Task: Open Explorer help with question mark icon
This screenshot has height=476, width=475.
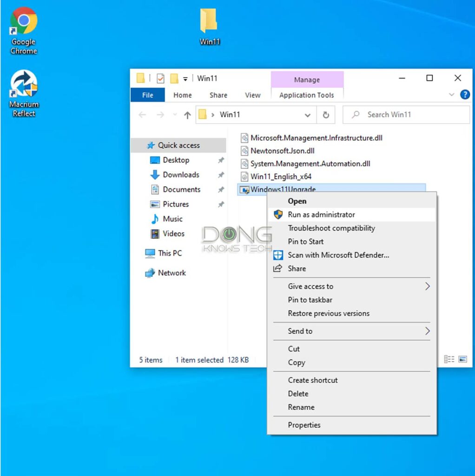Action: click(x=465, y=95)
